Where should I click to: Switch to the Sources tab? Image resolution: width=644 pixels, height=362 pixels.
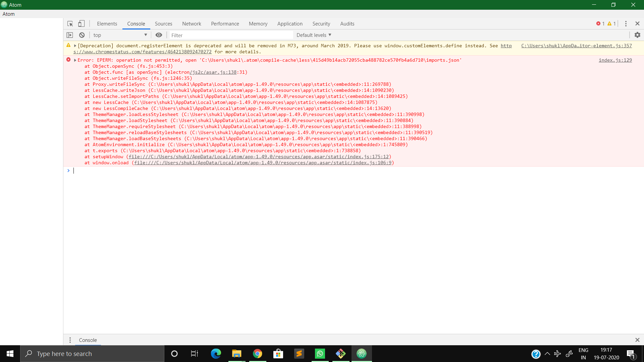[x=163, y=23]
